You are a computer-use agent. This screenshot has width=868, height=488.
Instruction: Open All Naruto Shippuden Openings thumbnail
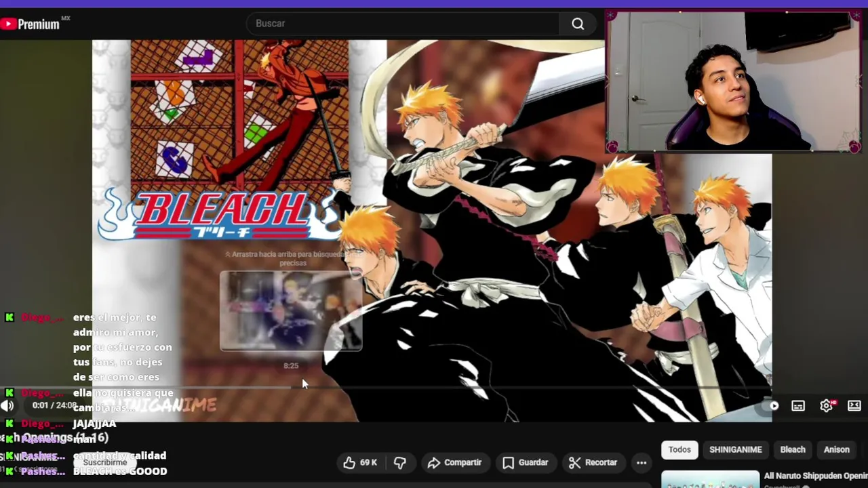coord(710,479)
